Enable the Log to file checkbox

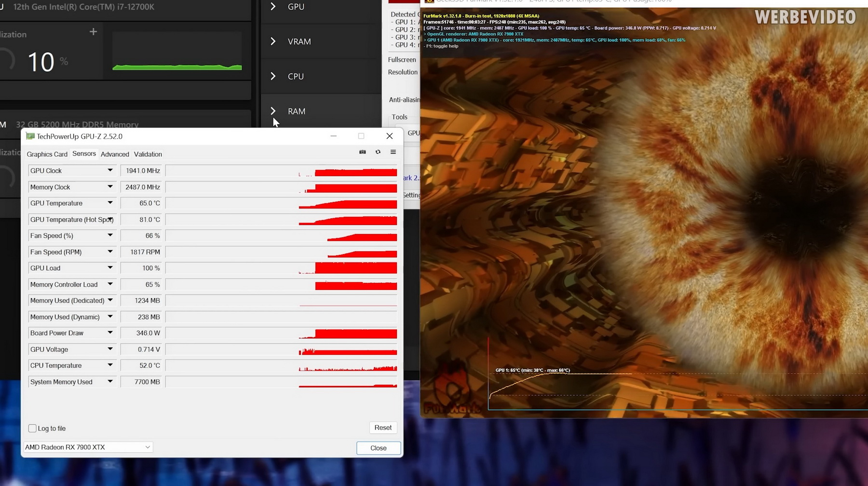32,428
